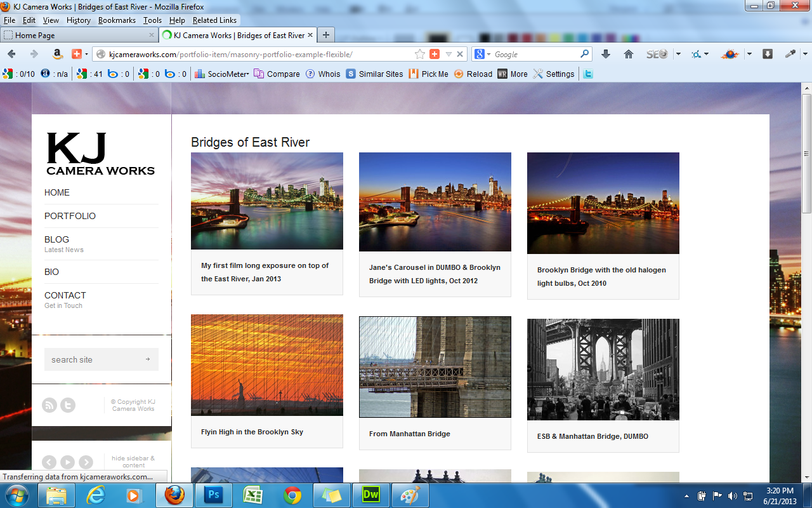Open the Bookmarks menu
This screenshot has width=812, height=508.
(117, 20)
